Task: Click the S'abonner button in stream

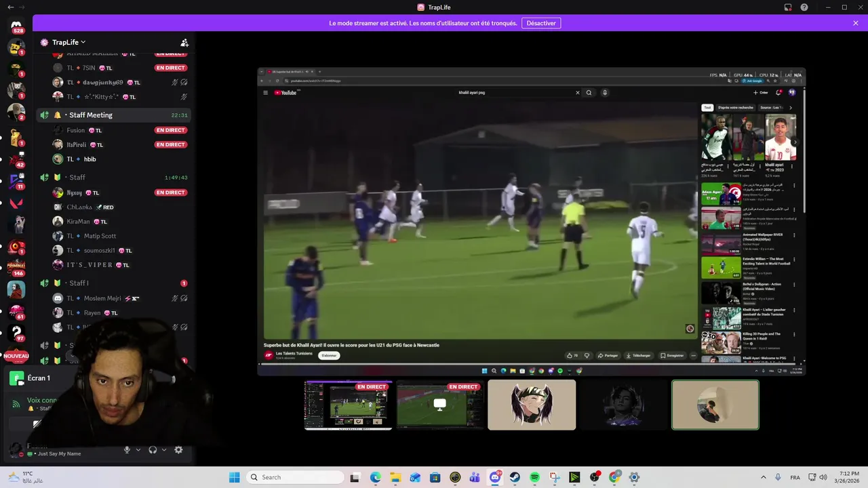Action: point(329,355)
